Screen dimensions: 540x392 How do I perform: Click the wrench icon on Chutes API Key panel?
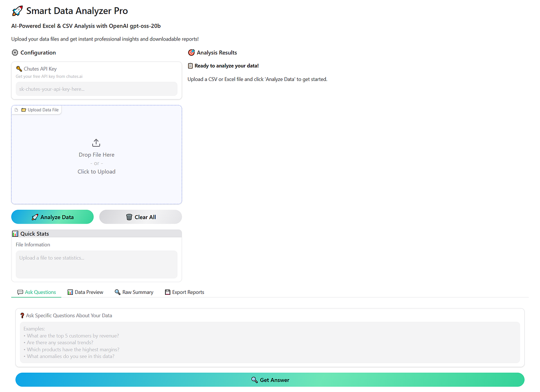tap(19, 68)
